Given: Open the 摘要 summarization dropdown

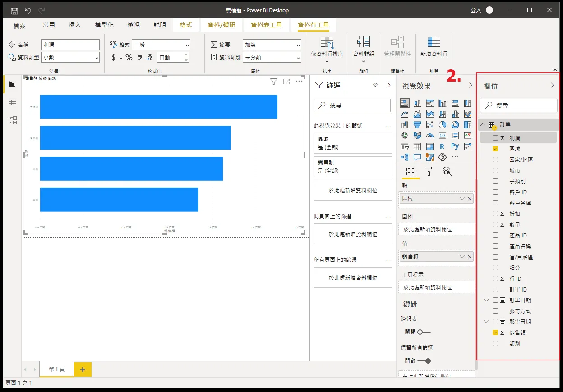Looking at the screenshot, I should point(272,45).
